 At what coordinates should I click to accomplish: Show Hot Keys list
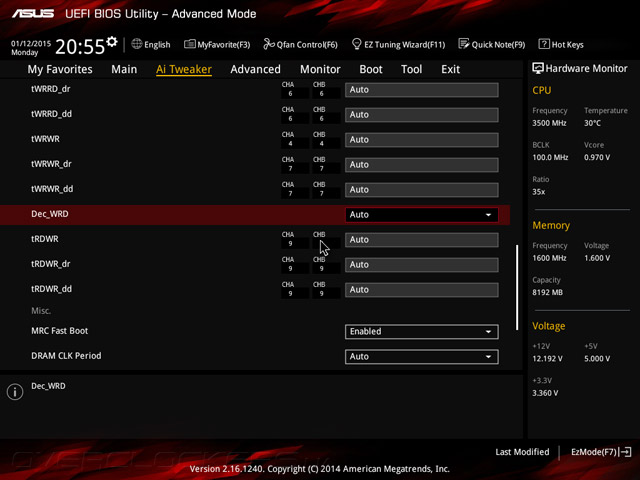(561, 44)
